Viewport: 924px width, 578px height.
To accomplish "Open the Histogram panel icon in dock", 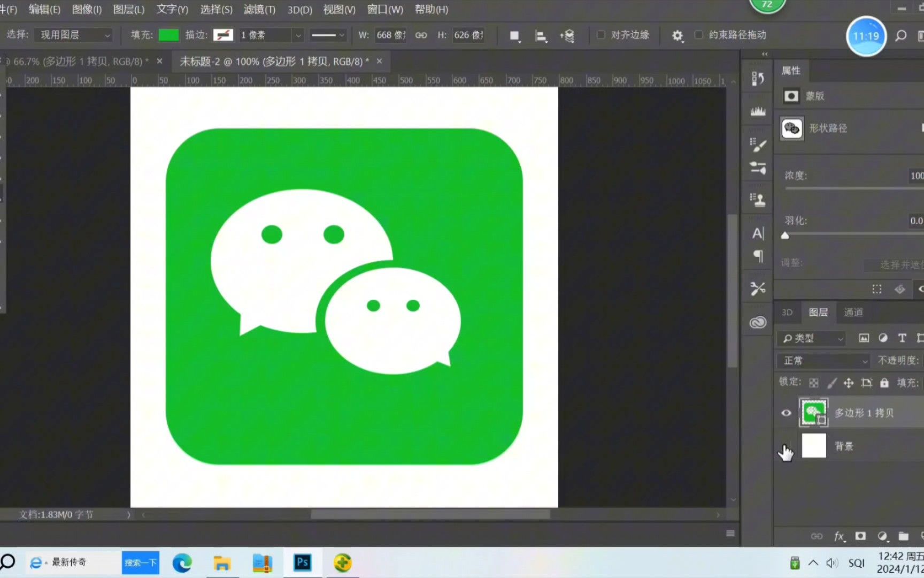I will pos(758,112).
